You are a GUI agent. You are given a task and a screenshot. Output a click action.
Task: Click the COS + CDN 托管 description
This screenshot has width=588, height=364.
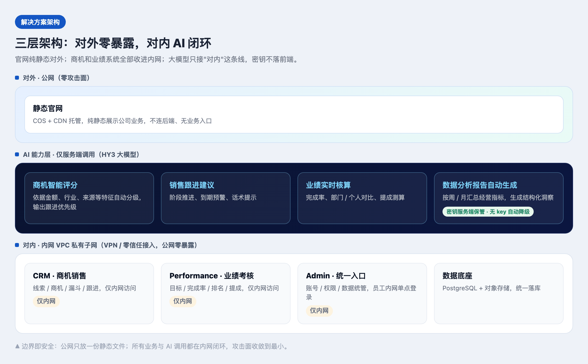pos(122,121)
